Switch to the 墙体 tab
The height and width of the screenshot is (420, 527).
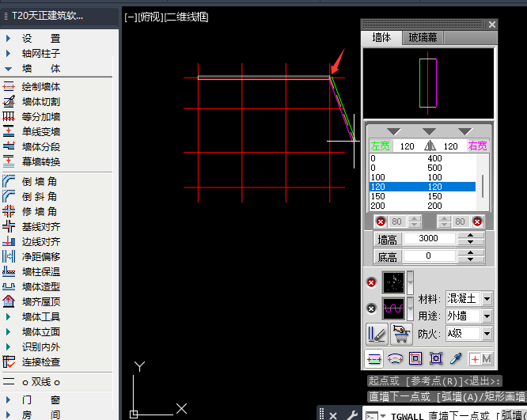click(x=382, y=37)
